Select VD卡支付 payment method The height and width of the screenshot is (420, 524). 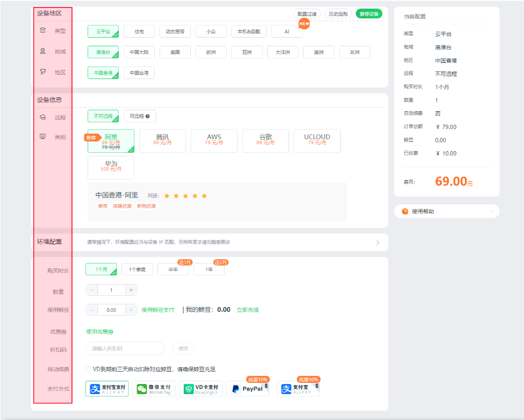tap(201, 389)
